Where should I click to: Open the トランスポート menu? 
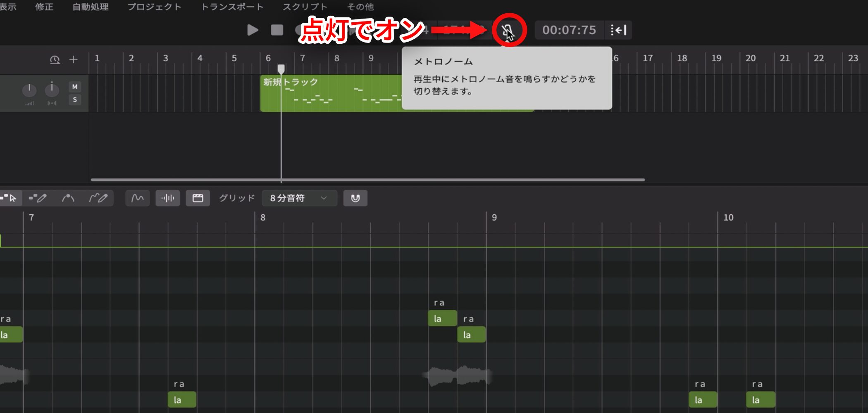232,7
